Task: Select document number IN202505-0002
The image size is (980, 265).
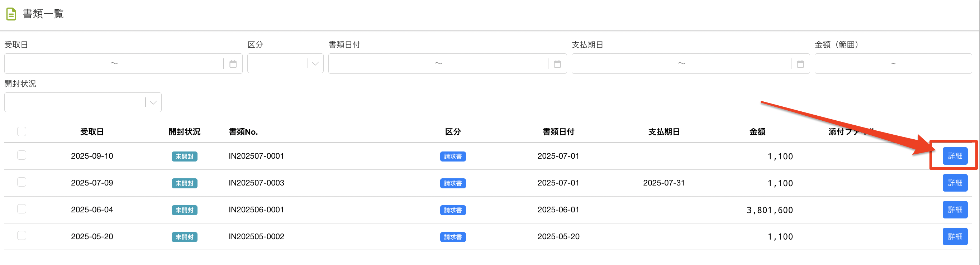Action: click(x=256, y=237)
